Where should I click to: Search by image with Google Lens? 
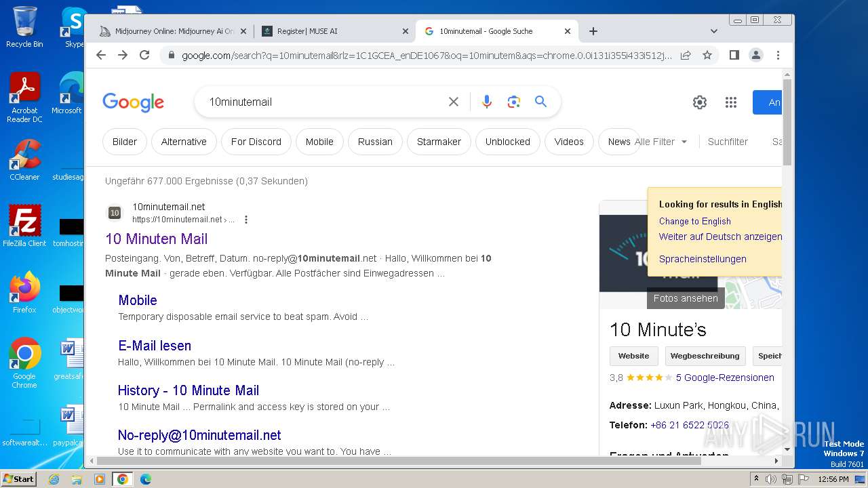pos(514,102)
